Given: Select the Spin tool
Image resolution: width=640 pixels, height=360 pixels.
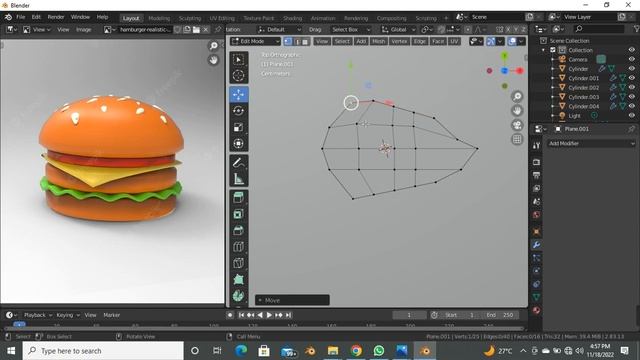Looking at the screenshot, I should click(239, 296).
